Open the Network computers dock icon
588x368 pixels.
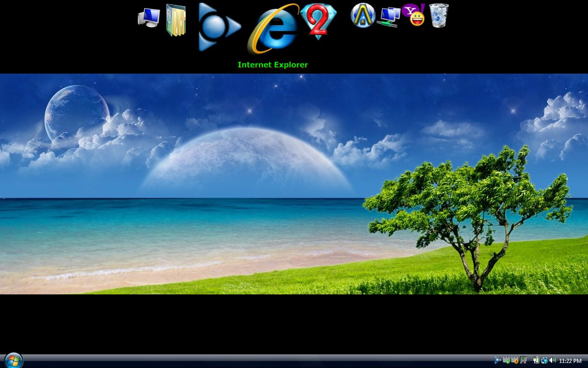(x=388, y=17)
